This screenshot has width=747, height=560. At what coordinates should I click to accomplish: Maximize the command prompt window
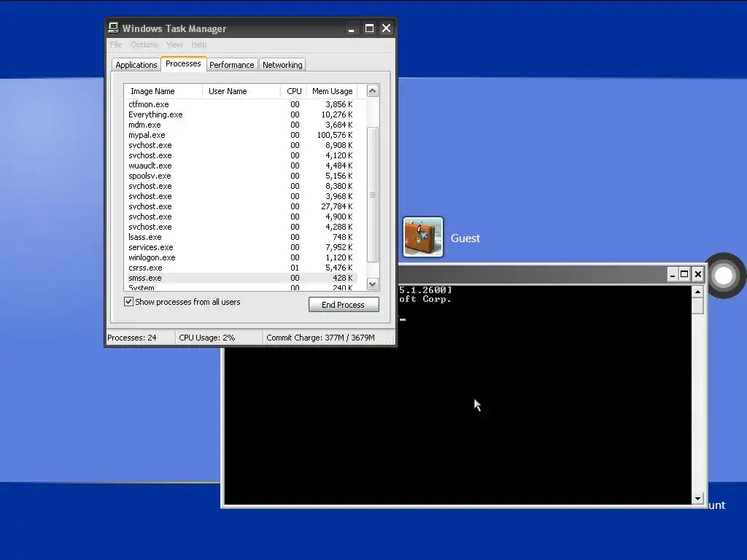[x=684, y=274]
